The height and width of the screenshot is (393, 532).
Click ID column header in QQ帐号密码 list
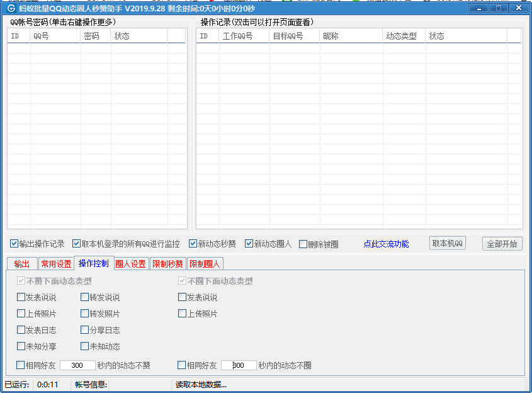(x=19, y=36)
